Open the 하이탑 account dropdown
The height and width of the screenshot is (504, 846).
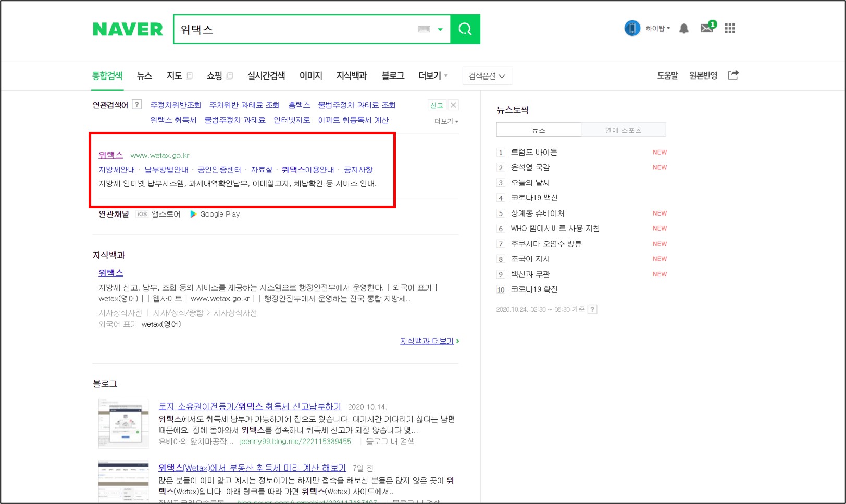click(658, 28)
